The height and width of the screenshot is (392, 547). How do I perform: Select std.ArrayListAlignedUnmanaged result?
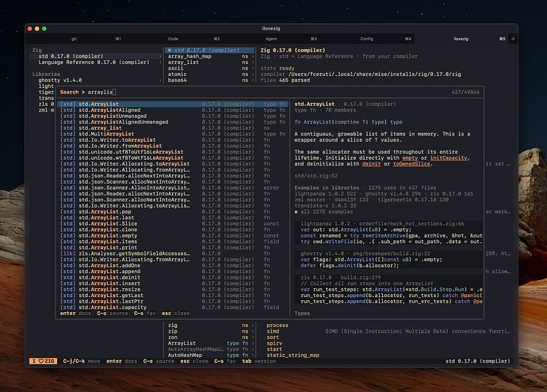(x=173, y=122)
